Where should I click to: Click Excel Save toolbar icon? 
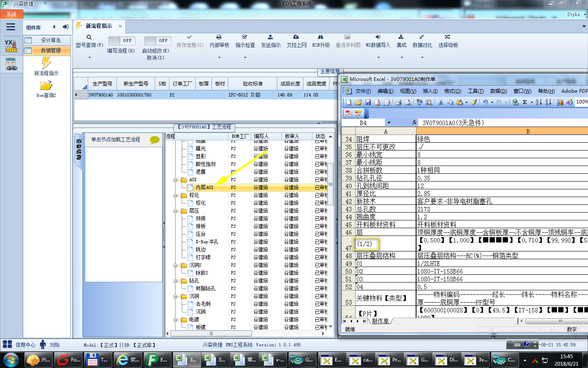[367, 102]
